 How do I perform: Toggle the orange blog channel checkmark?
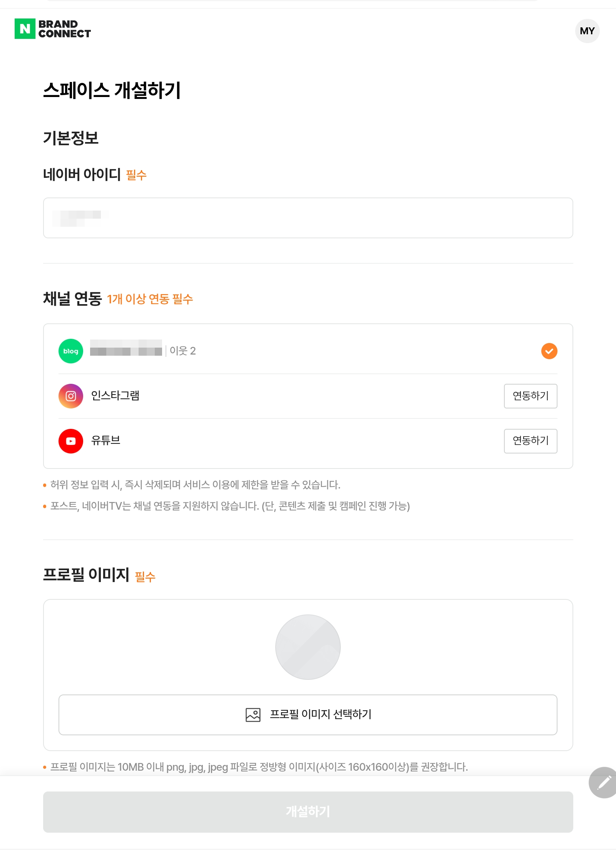tap(549, 351)
